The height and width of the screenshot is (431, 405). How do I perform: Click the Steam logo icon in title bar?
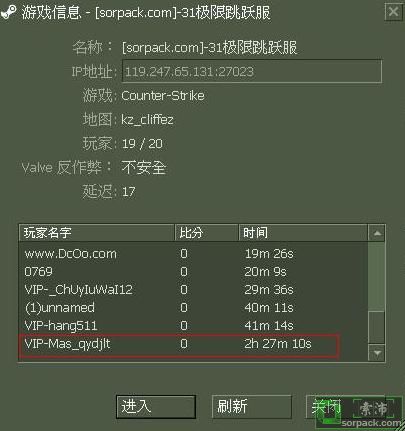pyautogui.click(x=9, y=12)
